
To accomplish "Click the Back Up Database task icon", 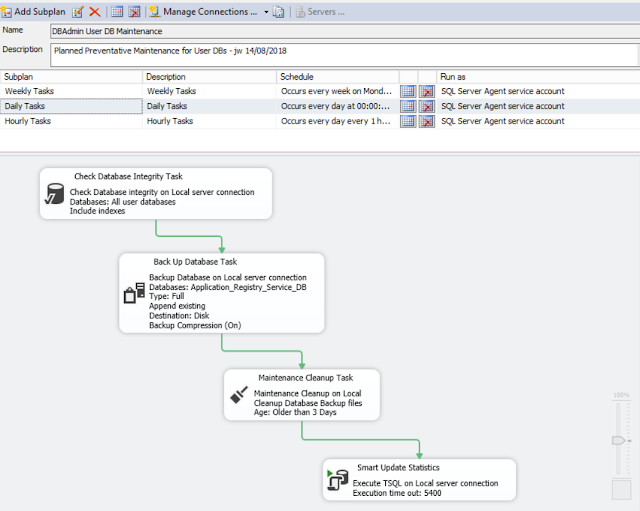I will tap(134, 293).
